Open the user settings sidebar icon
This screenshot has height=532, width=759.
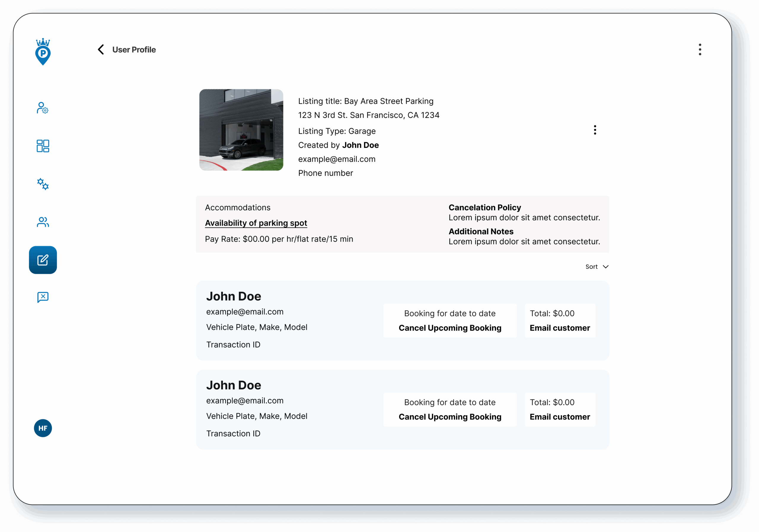click(x=43, y=108)
